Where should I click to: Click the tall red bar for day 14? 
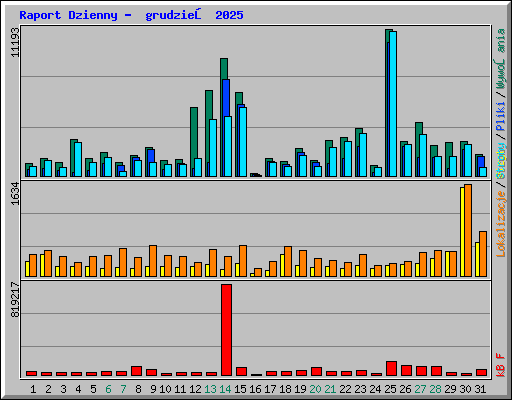[x=226, y=330]
